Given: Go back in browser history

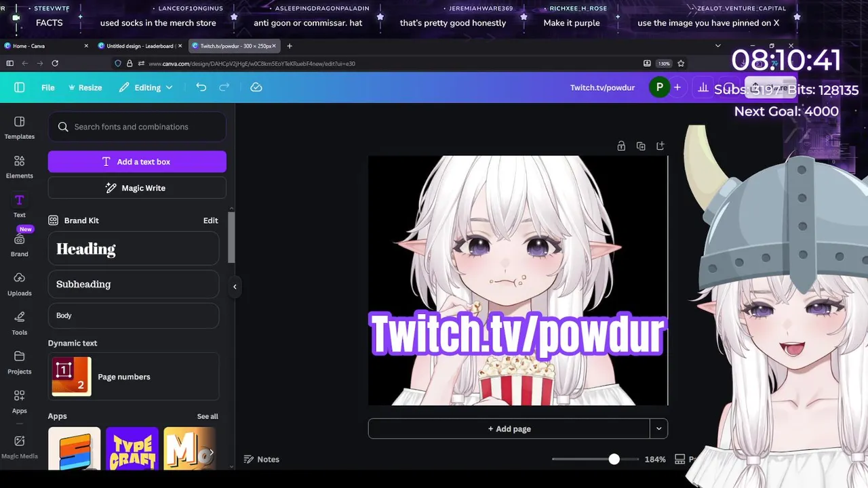Looking at the screenshot, I should 25,63.
